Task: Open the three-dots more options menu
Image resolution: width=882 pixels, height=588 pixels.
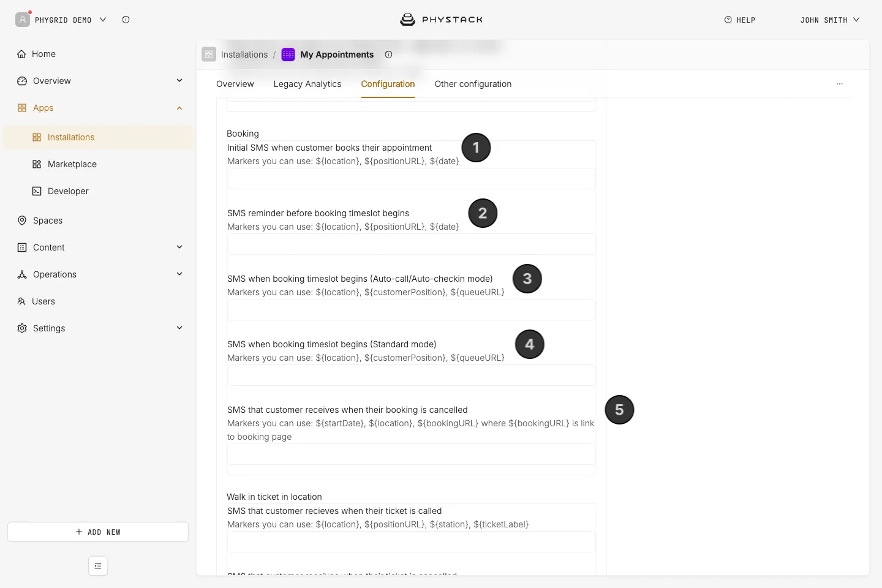Action: click(x=840, y=84)
